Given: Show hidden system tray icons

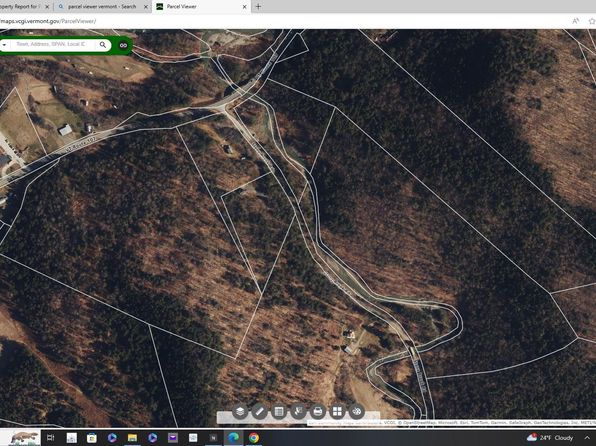Looking at the screenshot, I should point(587,438).
